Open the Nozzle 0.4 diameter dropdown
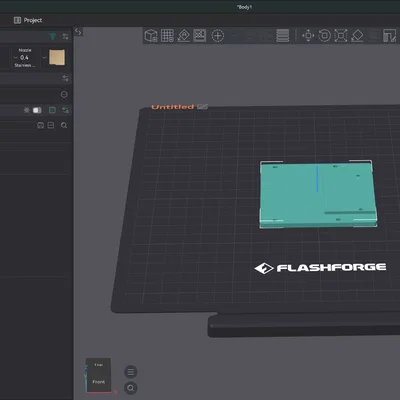The image size is (400, 400). point(24,57)
